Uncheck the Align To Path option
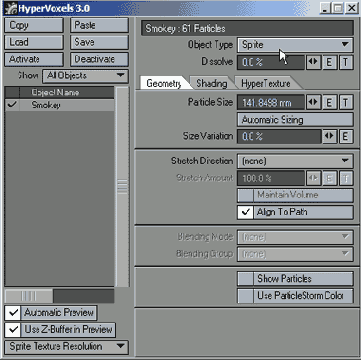Screen dimensions: 361x360 [245, 212]
